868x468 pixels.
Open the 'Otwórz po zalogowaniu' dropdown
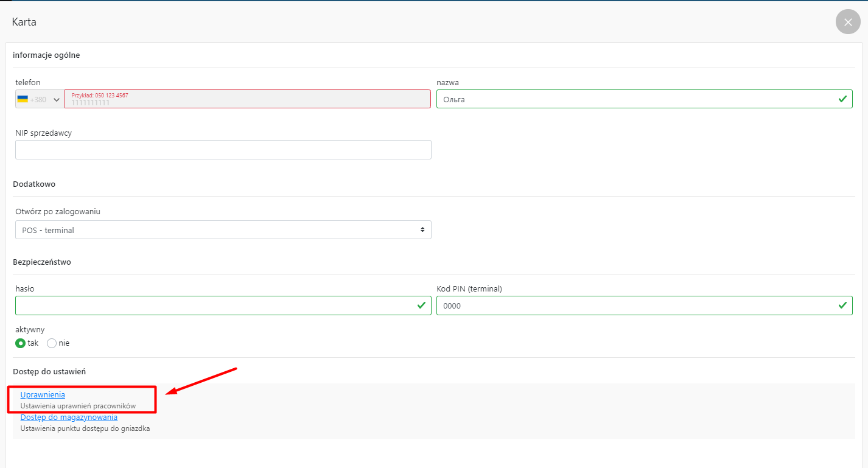(x=223, y=230)
